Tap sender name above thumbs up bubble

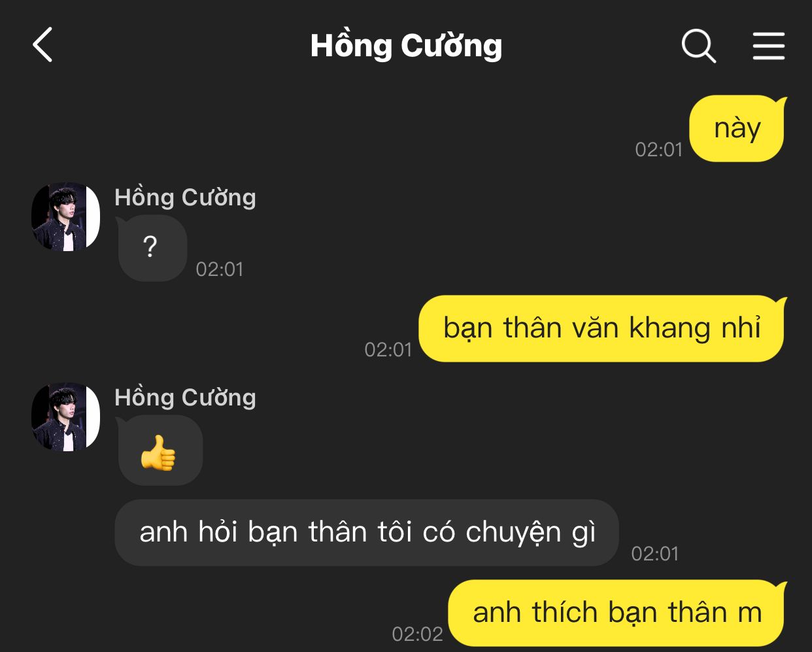click(185, 397)
